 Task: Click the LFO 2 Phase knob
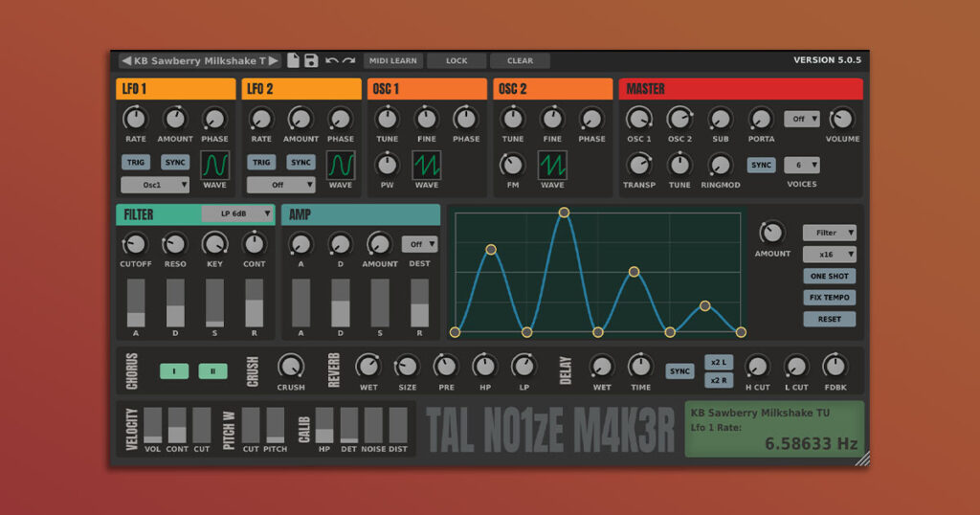[340, 119]
